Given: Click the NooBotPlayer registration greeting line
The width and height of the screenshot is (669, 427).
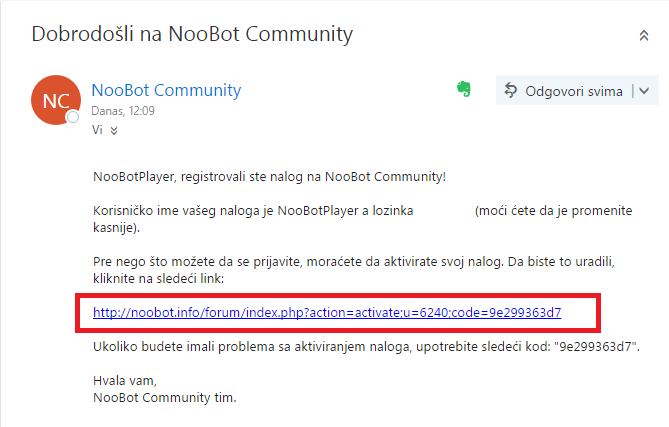Looking at the screenshot, I should (x=268, y=177).
